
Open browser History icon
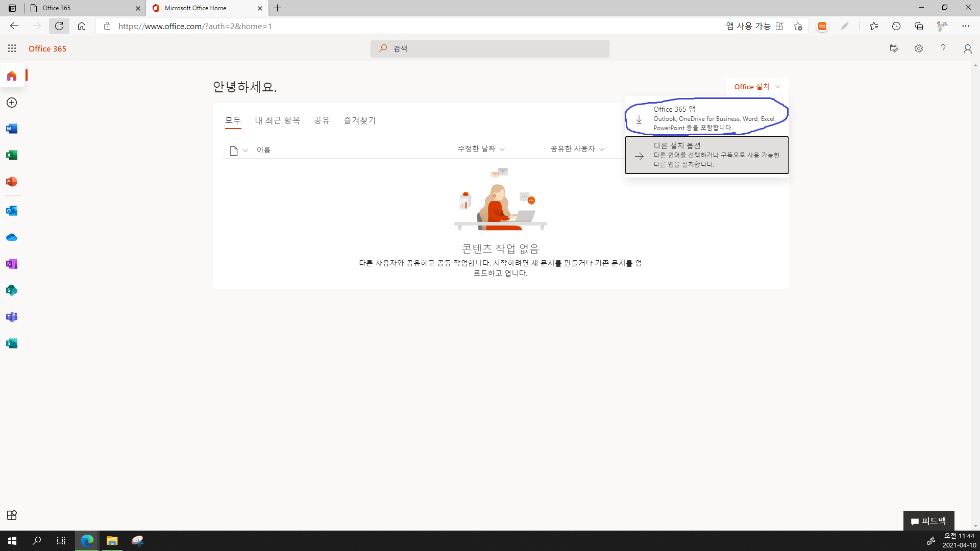pyautogui.click(x=896, y=26)
